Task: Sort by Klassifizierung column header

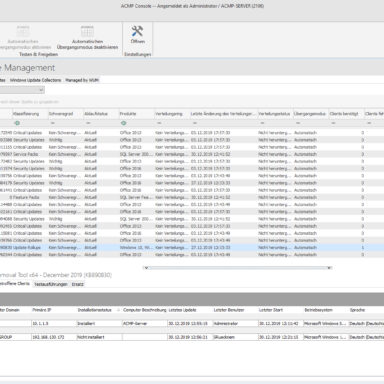Action: tap(30, 114)
